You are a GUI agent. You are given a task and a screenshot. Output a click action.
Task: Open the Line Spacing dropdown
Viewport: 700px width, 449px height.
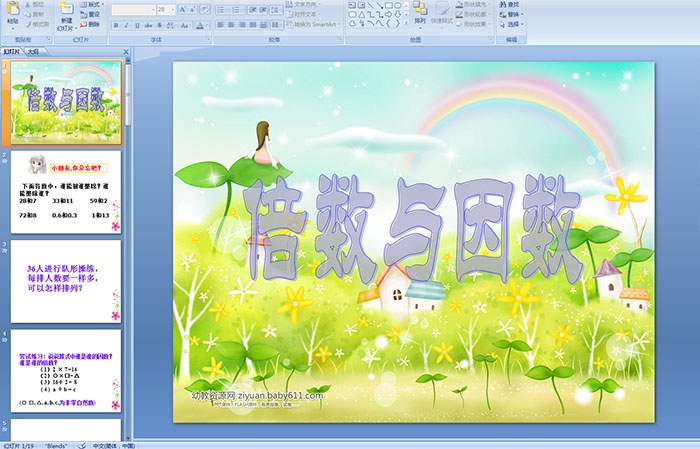tap(277, 9)
